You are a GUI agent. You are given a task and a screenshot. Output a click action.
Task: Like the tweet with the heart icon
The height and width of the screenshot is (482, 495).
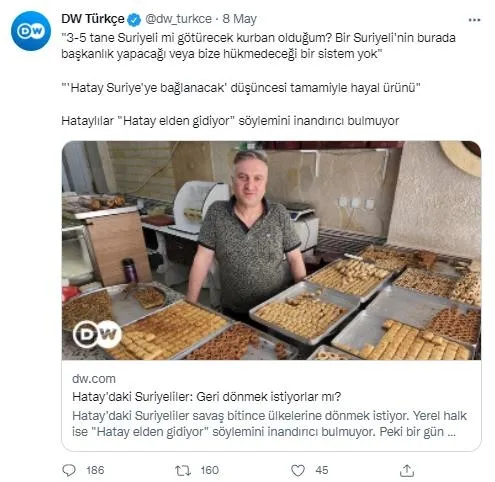tap(298, 470)
